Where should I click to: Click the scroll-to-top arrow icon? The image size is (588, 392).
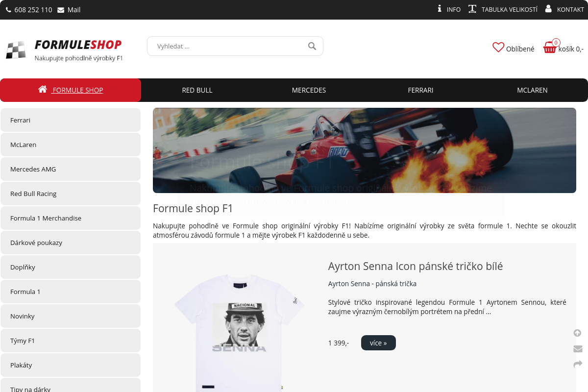tap(577, 333)
